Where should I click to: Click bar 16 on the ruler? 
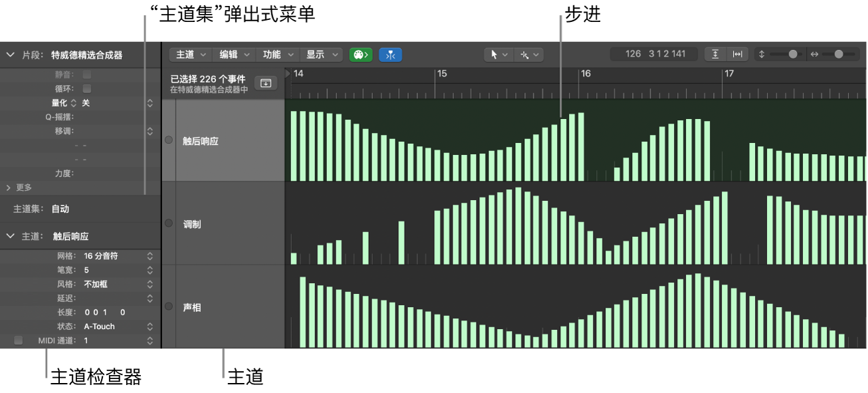[585, 74]
